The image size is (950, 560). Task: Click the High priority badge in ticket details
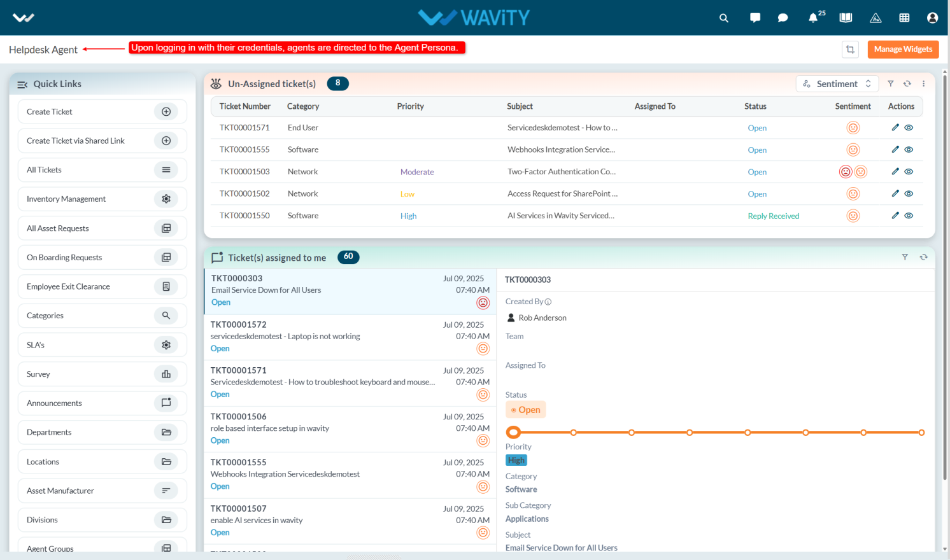pos(516,460)
